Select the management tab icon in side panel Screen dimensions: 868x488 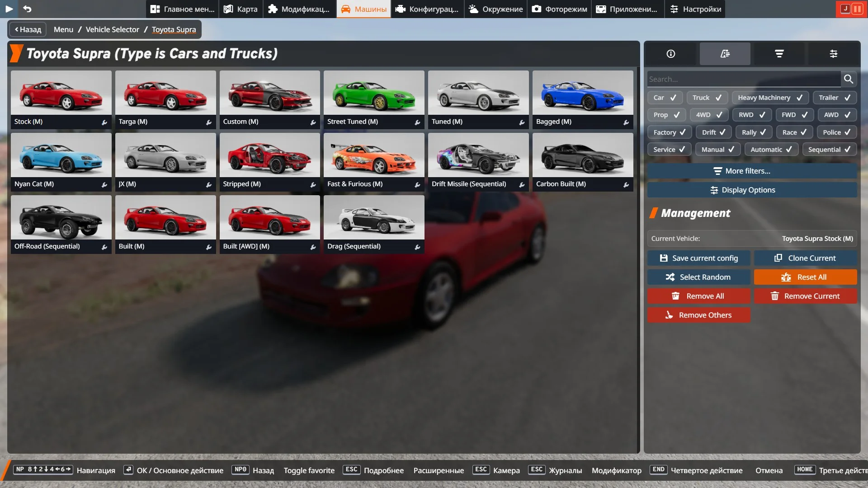(725, 54)
